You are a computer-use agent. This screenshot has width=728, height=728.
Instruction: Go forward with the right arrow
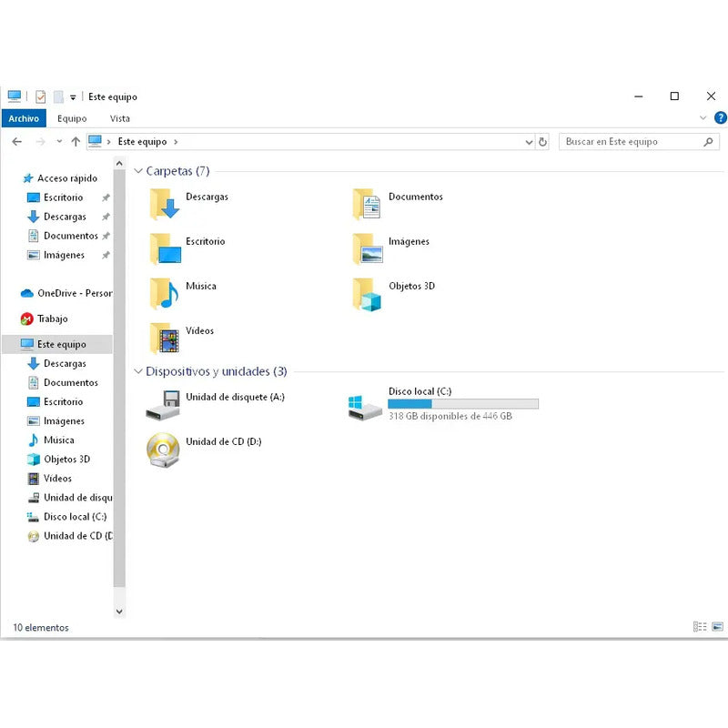pos(41,142)
